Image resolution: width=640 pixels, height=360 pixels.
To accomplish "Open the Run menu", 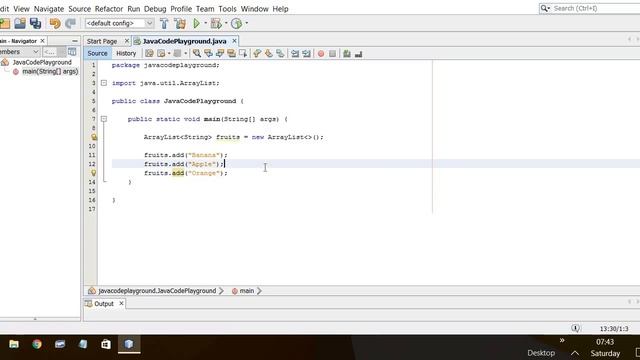I will pyautogui.click(x=133, y=9).
